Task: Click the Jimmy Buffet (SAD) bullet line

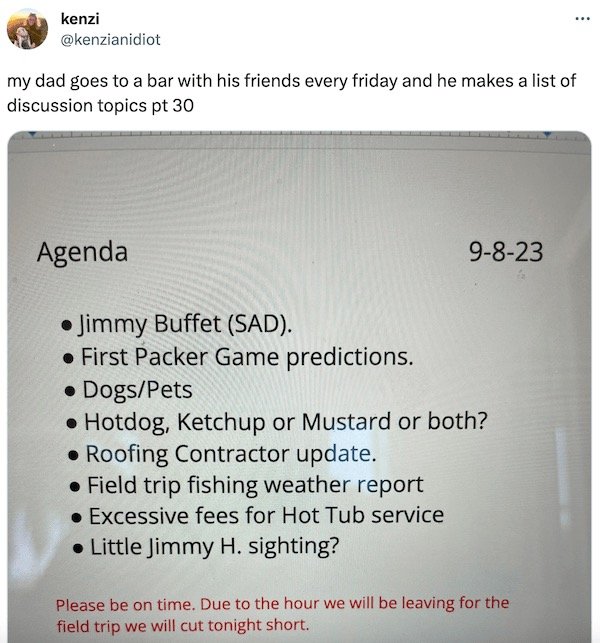Action: pyautogui.click(x=176, y=324)
